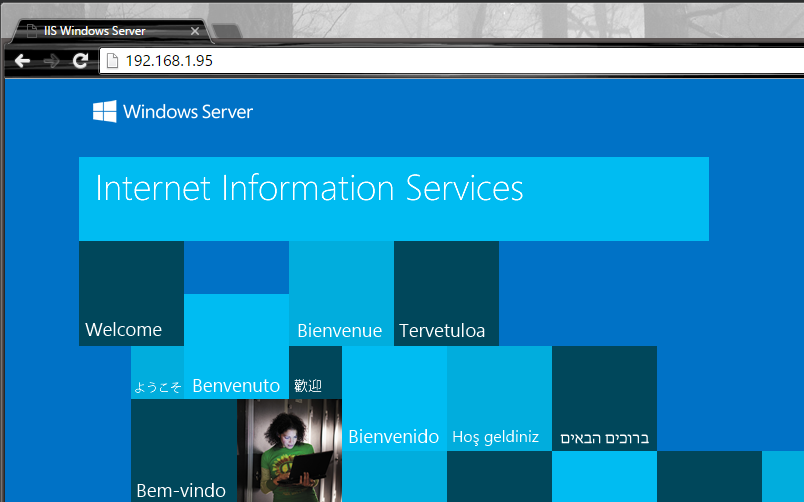This screenshot has width=804, height=502.
Task: Click the Benvenuto tile
Action: tap(236, 347)
